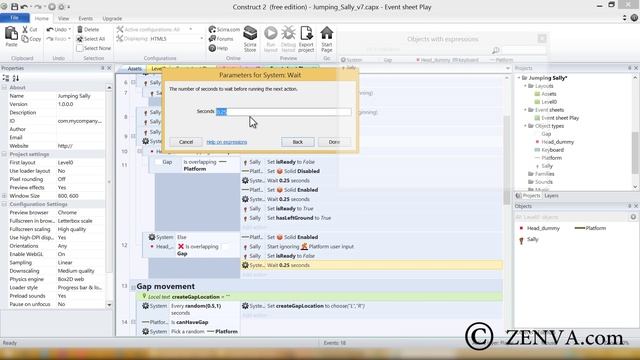This screenshot has height=360, width=640.
Task: Open the Displaying HTML5 dropdown
Action: click(201, 39)
